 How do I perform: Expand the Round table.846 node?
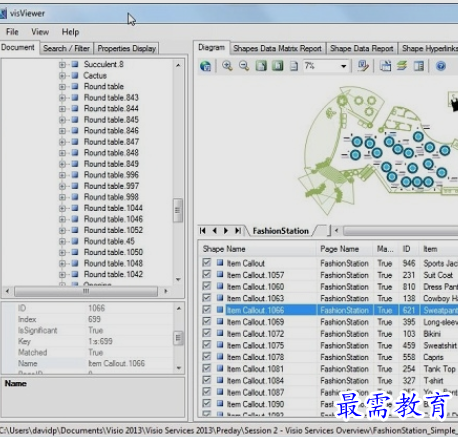[x=62, y=131]
